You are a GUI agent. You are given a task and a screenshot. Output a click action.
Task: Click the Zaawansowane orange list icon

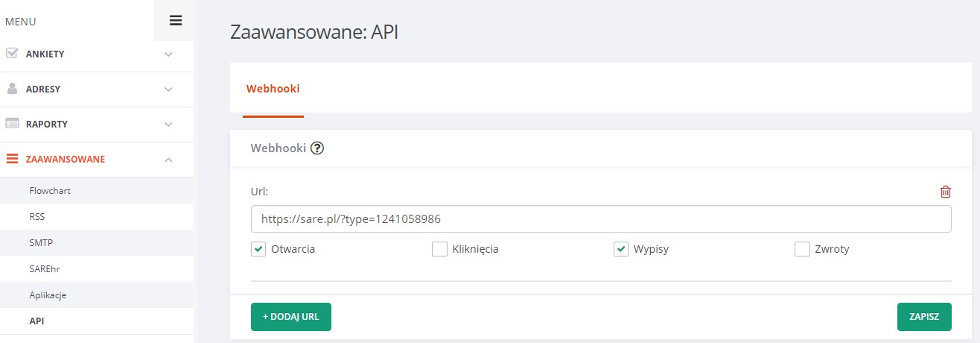click(x=12, y=159)
